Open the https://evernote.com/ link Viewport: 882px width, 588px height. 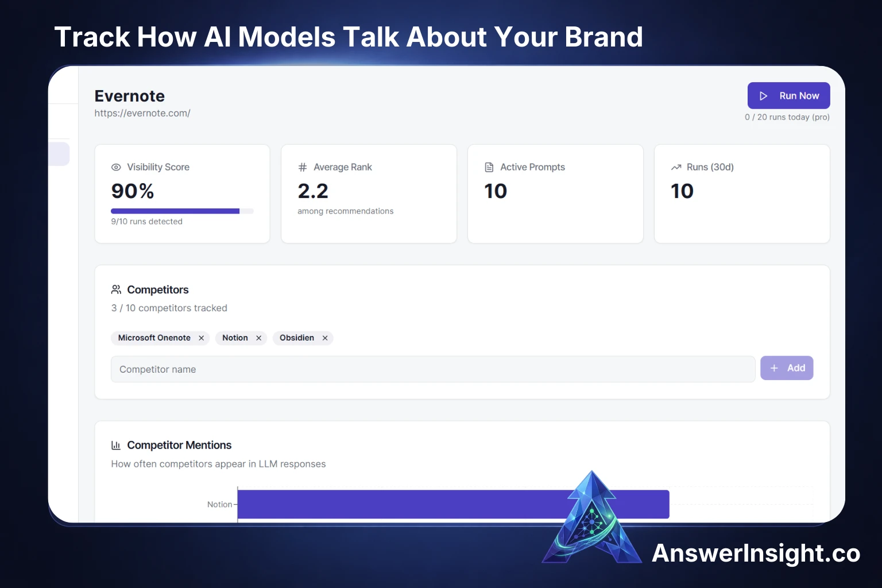click(142, 113)
